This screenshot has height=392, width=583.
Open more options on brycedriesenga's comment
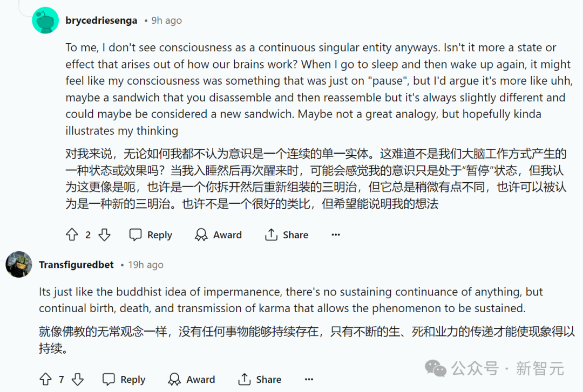[x=336, y=235]
